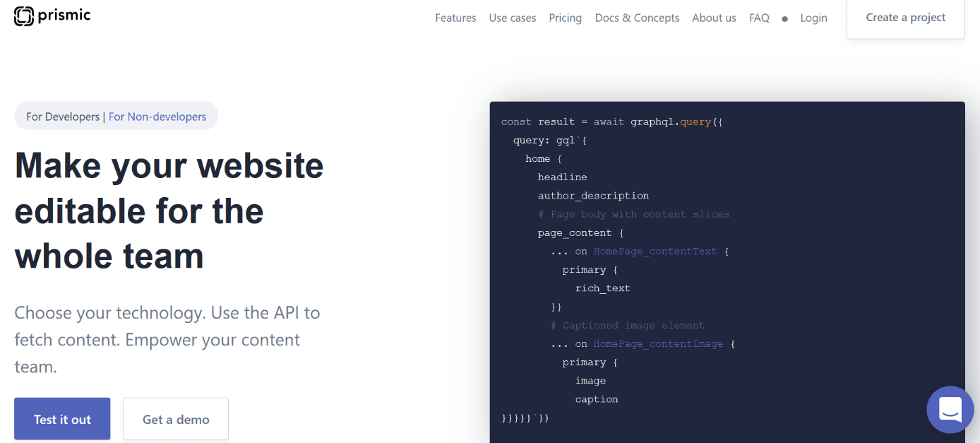This screenshot has width=980, height=443.
Task: Click HomePage_contentText in the code sample
Action: (655, 252)
